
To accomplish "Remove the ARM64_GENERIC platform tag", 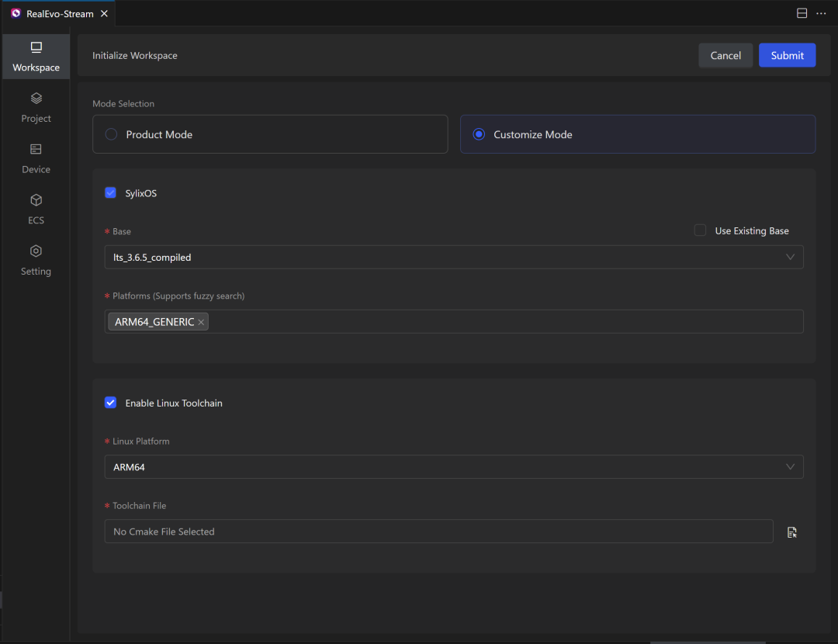I will [201, 322].
